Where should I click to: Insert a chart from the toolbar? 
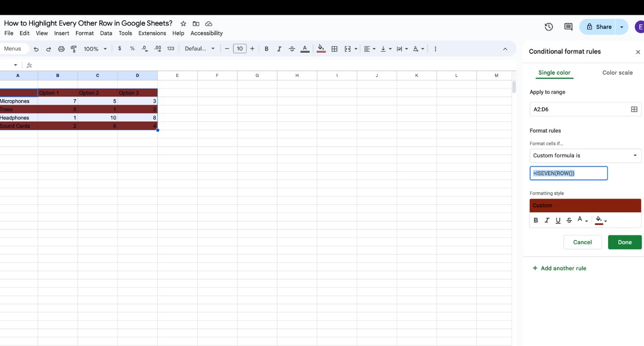coord(435,48)
